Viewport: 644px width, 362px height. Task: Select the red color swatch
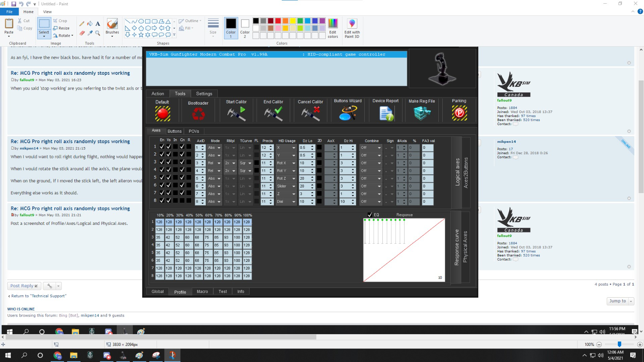(x=278, y=21)
